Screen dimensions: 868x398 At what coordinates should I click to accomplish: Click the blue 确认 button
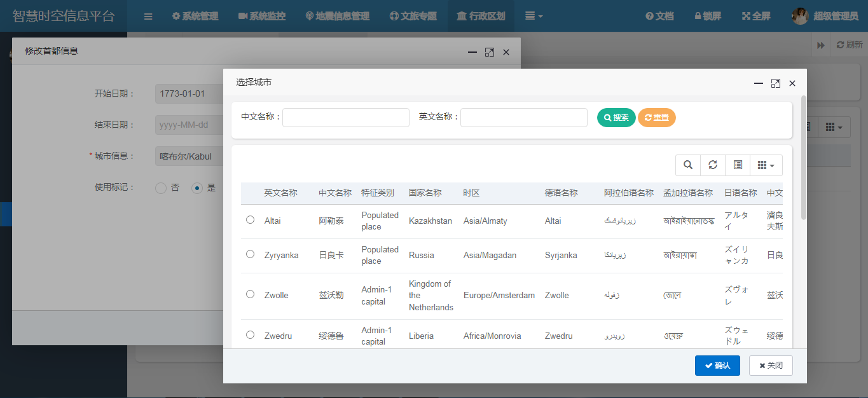717,366
